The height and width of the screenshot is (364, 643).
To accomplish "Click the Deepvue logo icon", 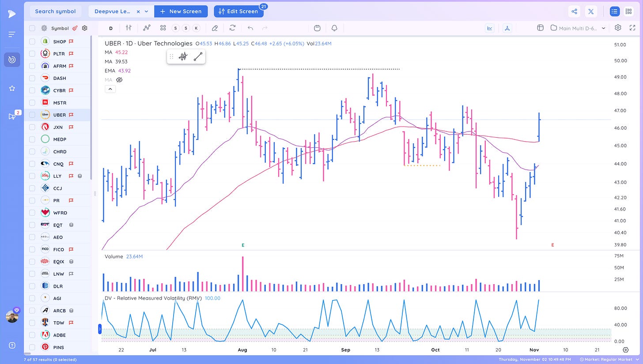I will coord(12,14).
